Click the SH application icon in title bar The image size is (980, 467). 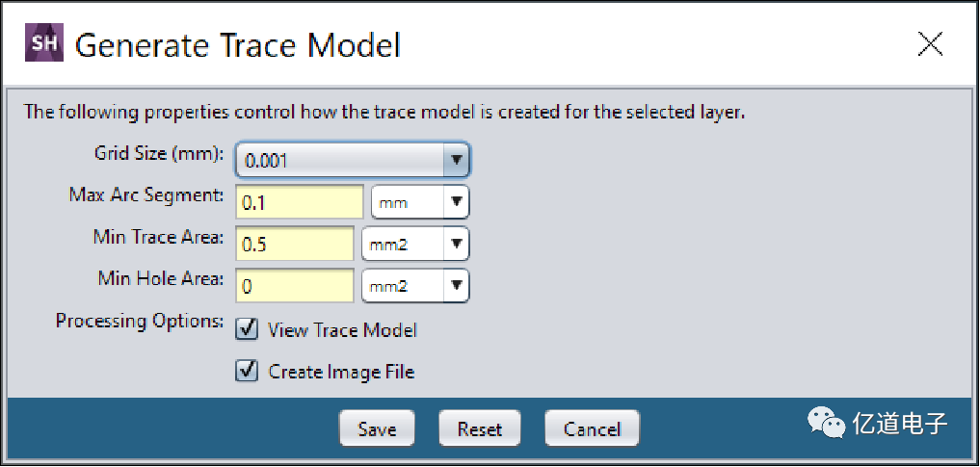click(x=42, y=43)
